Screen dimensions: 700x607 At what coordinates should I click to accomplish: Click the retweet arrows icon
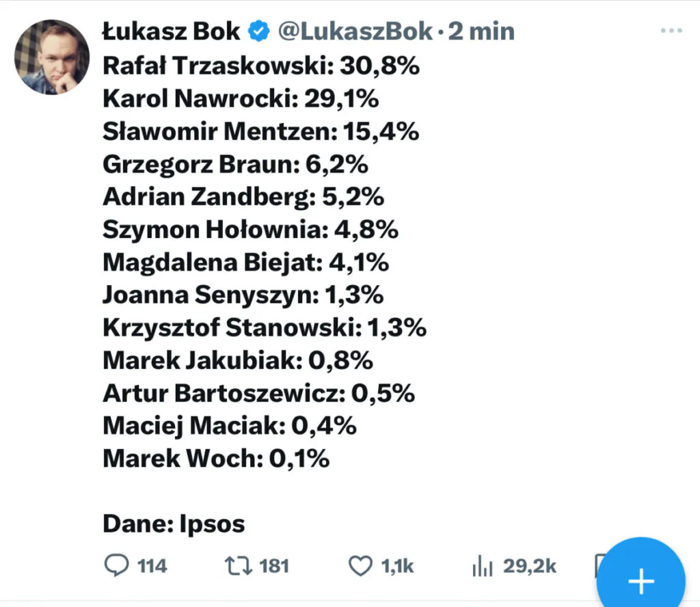238,565
